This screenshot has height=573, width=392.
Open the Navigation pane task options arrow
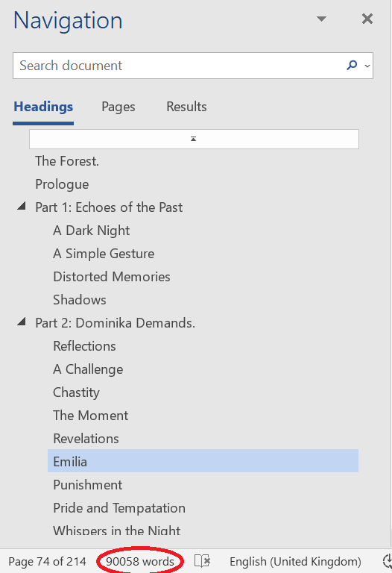pos(321,19)
